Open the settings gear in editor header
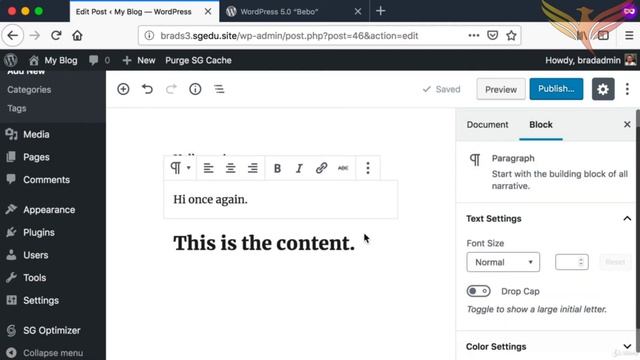The width and height of the screenshot is (640, 360). [603, 89]
